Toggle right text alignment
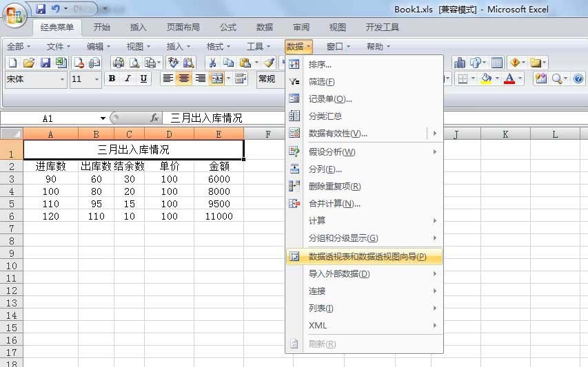The image size is (588, 367). tap(200, 78)
